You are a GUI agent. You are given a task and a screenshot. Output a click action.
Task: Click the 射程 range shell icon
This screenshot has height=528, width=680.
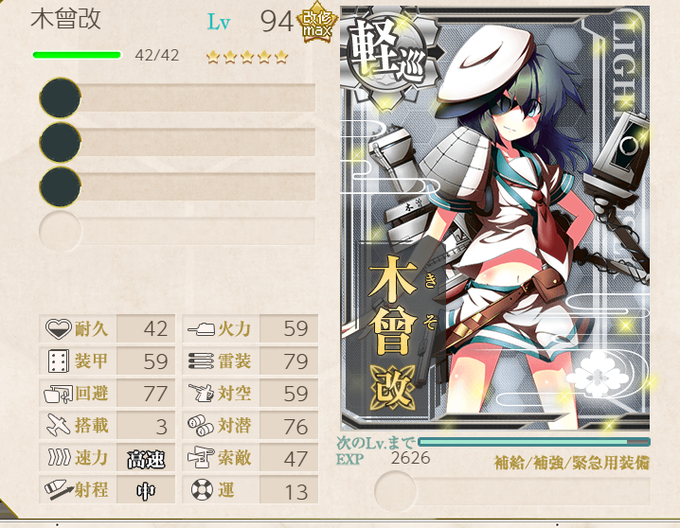tap(59, 489)
